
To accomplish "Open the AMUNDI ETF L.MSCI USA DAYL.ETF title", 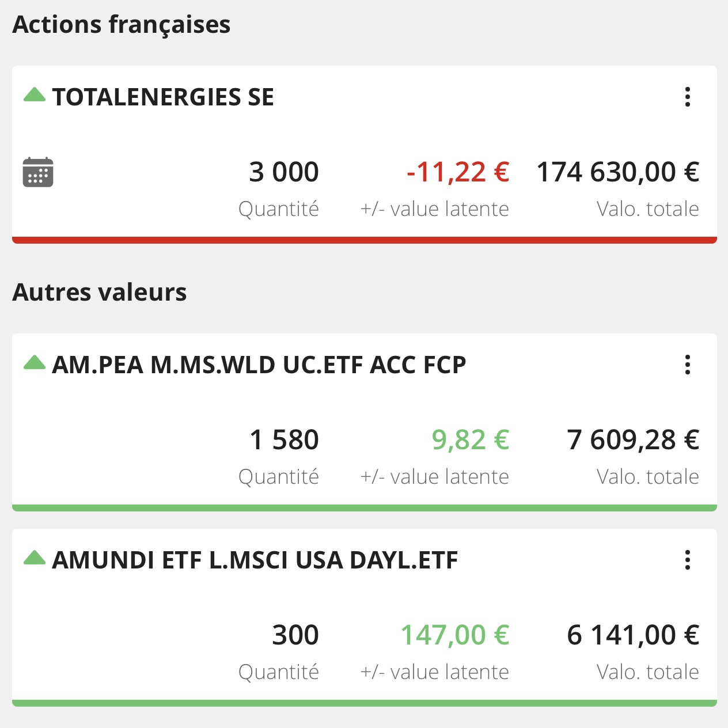I will [255, 560].
